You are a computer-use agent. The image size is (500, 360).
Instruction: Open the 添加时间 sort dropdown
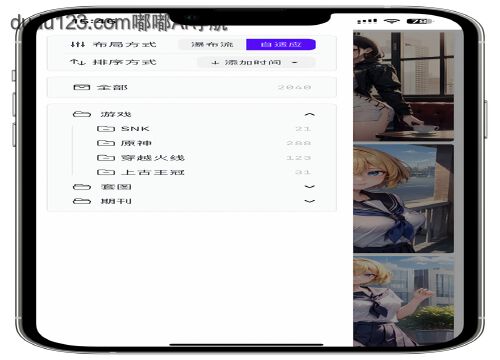pyautogui.click(x=256, y=62)
